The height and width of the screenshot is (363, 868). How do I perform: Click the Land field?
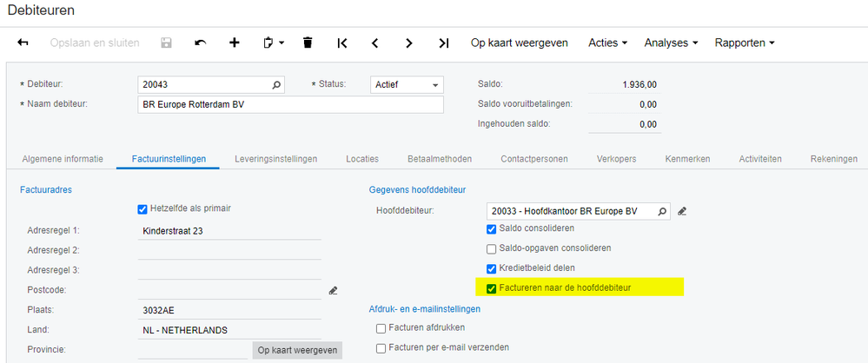point(229,330)
